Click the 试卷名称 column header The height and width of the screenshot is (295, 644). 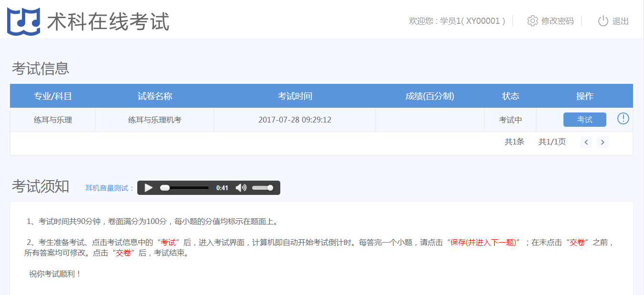[x=155, y=96]
